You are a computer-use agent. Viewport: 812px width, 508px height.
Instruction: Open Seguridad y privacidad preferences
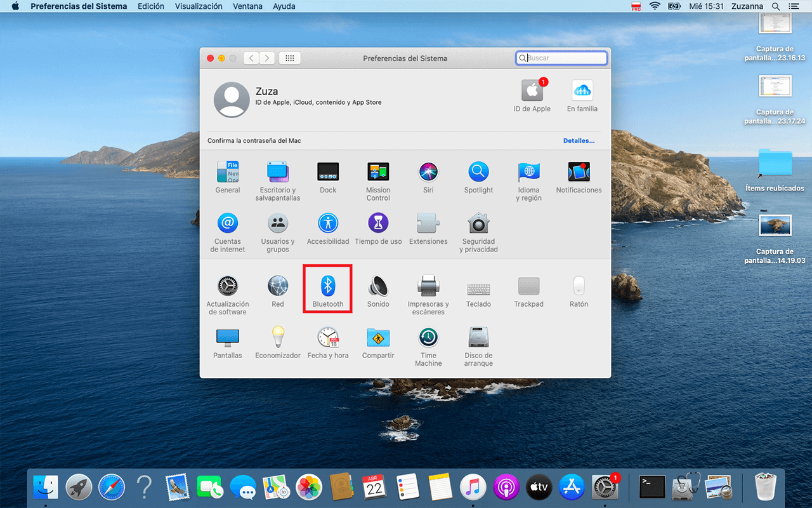(x=478, y=232)
